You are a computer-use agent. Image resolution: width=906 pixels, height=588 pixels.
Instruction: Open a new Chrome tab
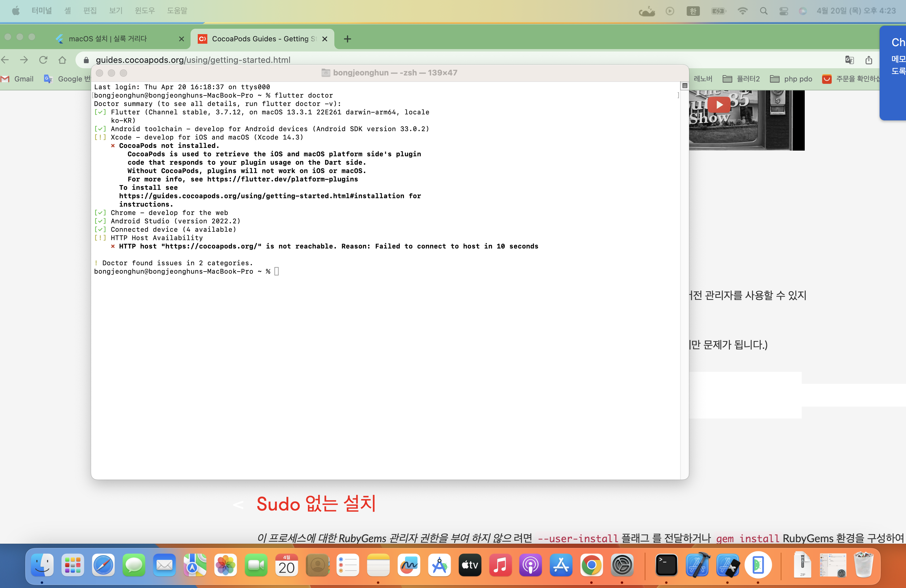click(x=348, y=39)
